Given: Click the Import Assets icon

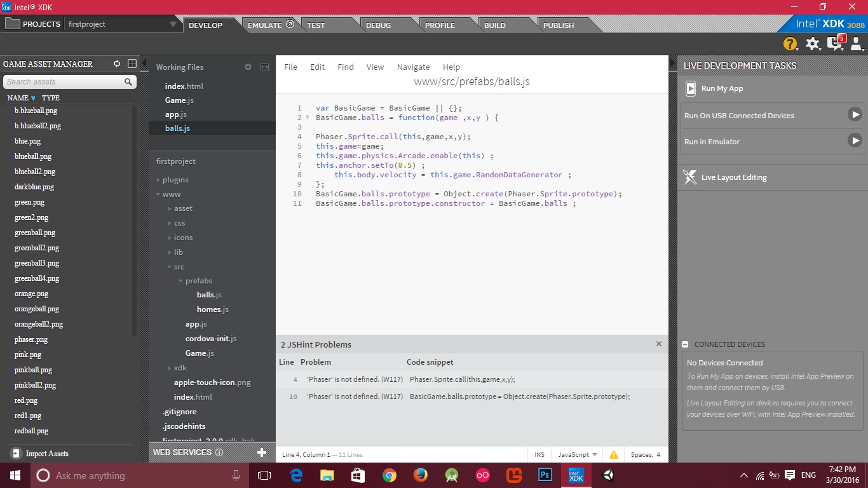Looking at the screenshot, I should [16, 453].
